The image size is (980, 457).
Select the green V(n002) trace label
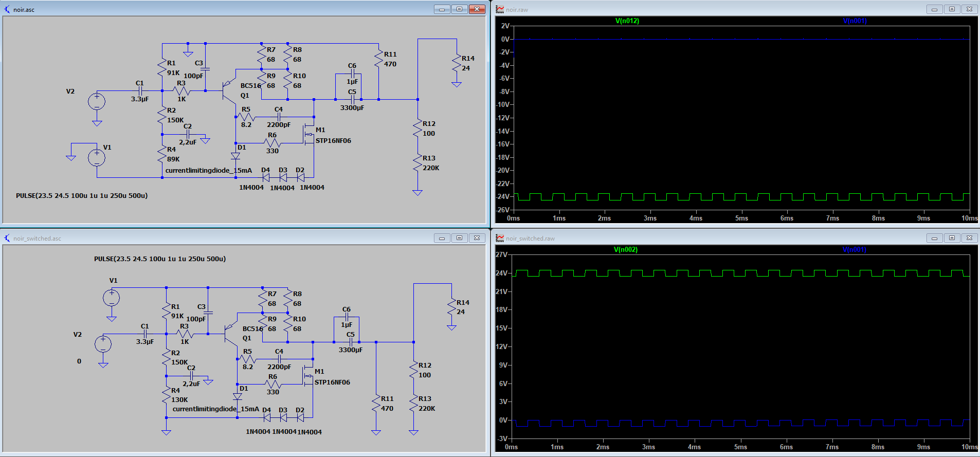coord(625,250)
